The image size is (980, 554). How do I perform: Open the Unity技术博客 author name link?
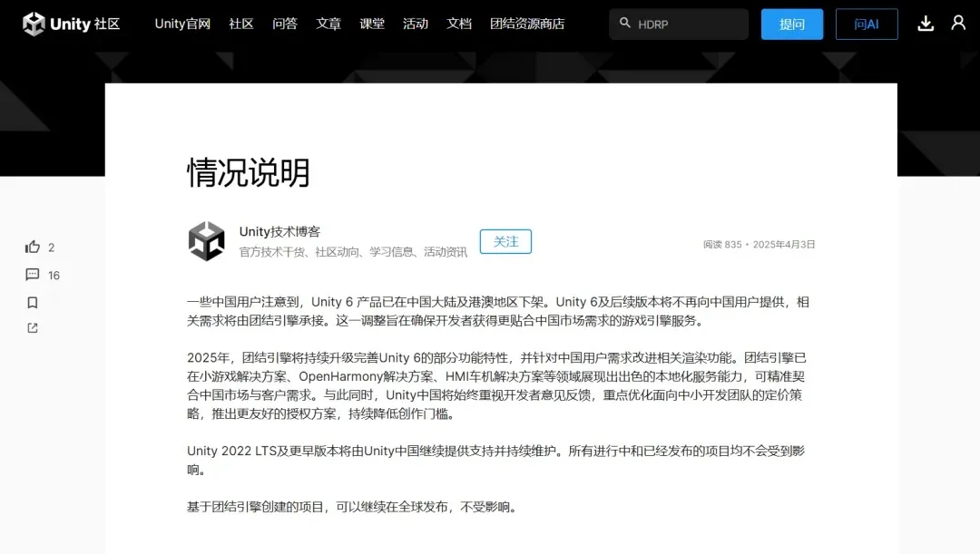(279, 232)
